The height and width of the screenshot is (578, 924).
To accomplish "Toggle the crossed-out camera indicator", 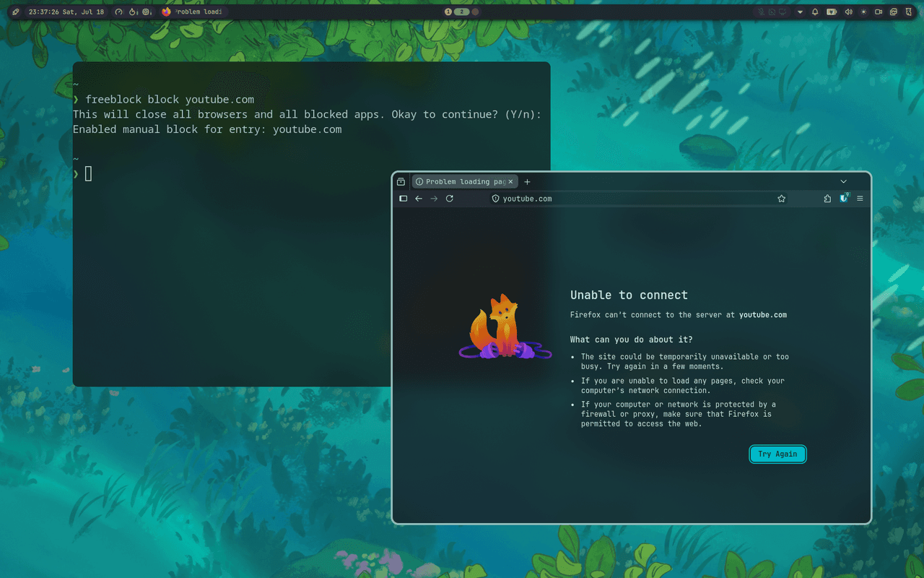I will [x=772, y=12].
